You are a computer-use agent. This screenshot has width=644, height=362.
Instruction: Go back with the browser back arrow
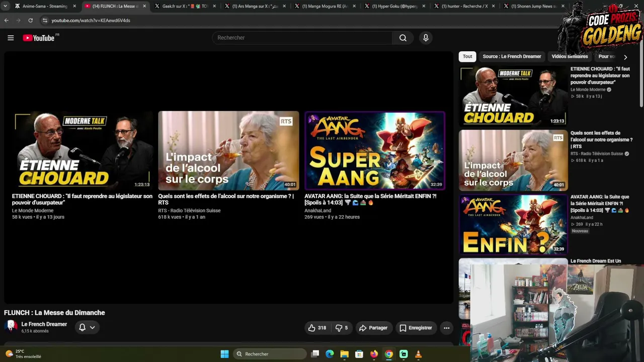pos(7,21)
